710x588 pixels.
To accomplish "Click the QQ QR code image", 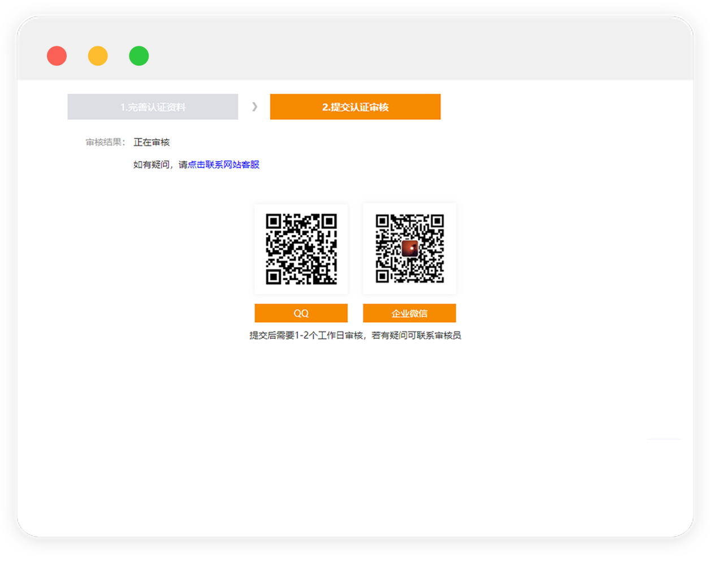I will tap(301, 249).
